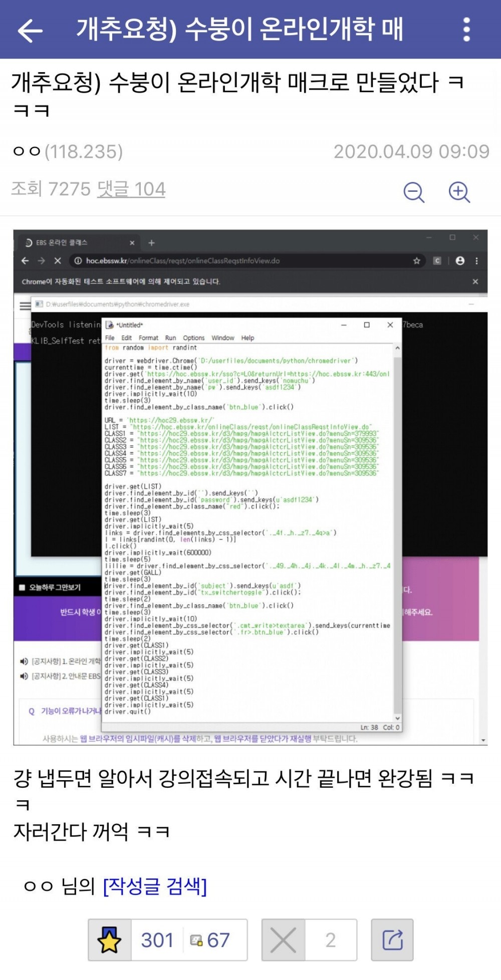Image resolution: width=501 pixels, height=980 pixels.
Task: Click the browser reload stop X icon
Action: 58,261
